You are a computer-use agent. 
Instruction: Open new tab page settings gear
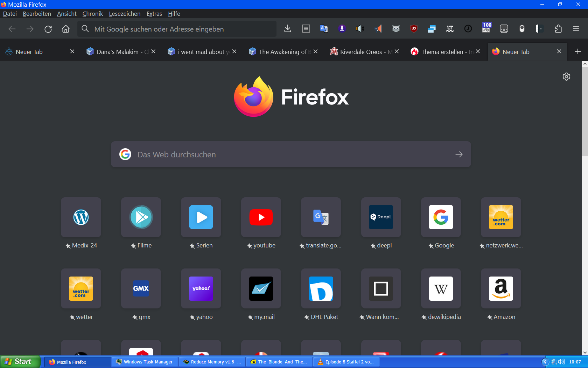566,77
